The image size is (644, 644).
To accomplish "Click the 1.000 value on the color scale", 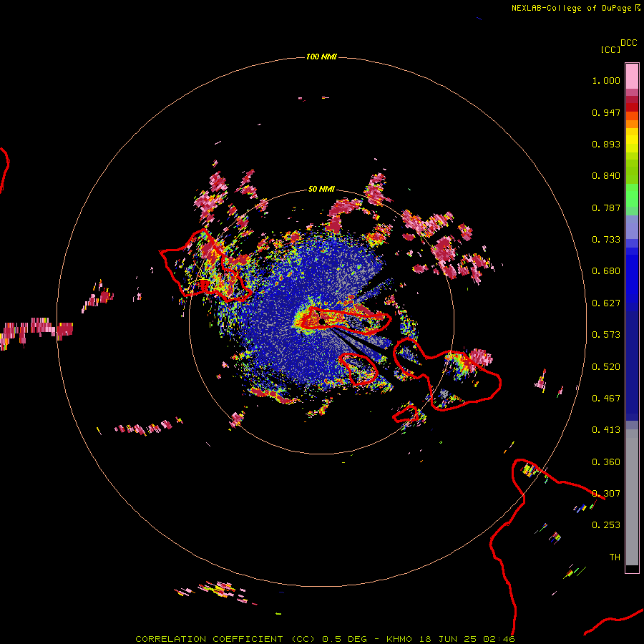I will 606,80.
